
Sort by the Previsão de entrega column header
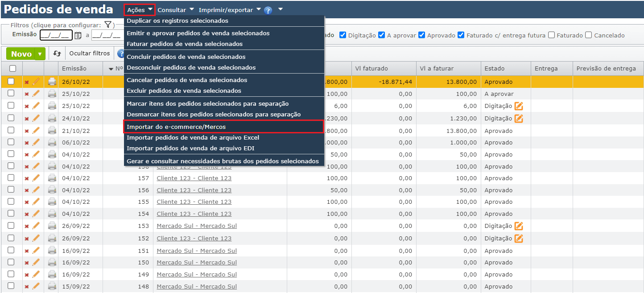[606, 68]
